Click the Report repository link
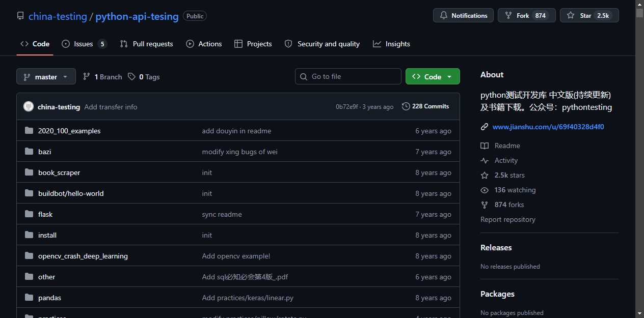644x318 pixels. [x=508, y=219]
